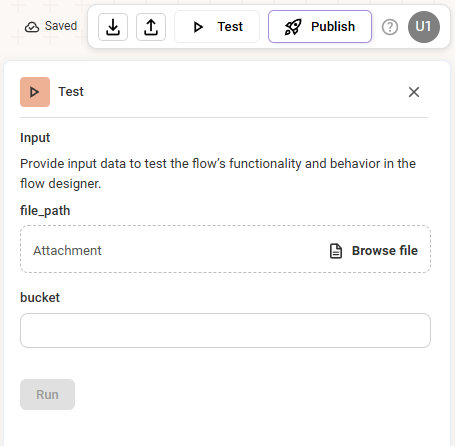455x446 pixels.
Task: Click the Test panel title text
Action: pyautogui.click(x=71, y=92)
